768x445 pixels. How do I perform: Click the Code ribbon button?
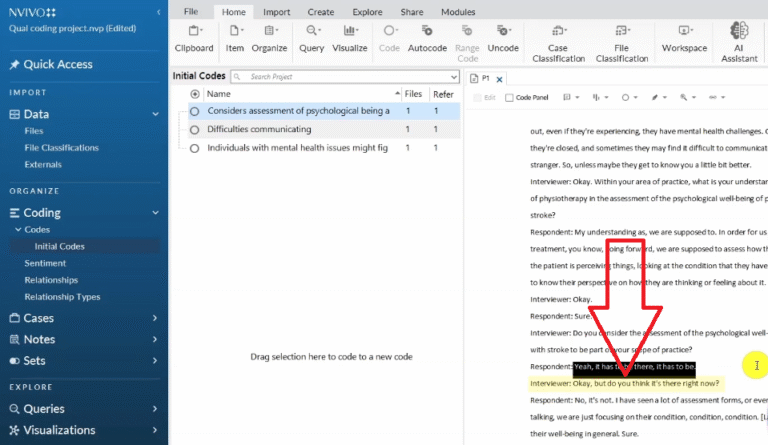389,39
